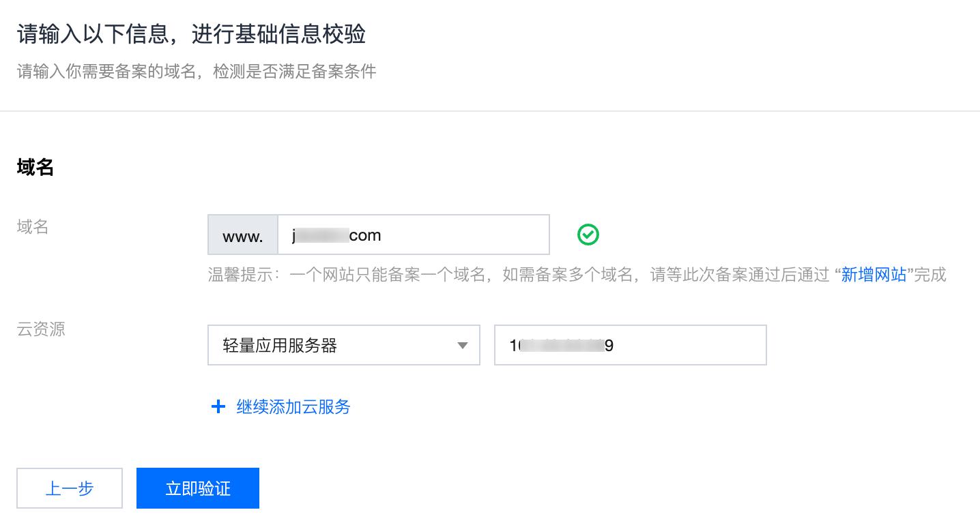Viewport: 980px width, 525px height.
Task: Click the www. prefix label
Action: tap(243, 235)
